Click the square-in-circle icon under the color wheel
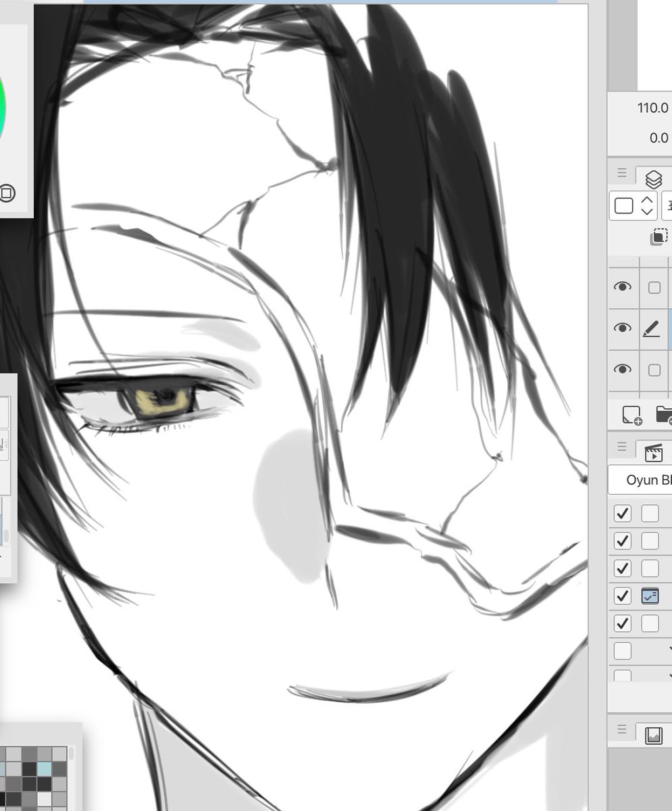 (7, 194)
